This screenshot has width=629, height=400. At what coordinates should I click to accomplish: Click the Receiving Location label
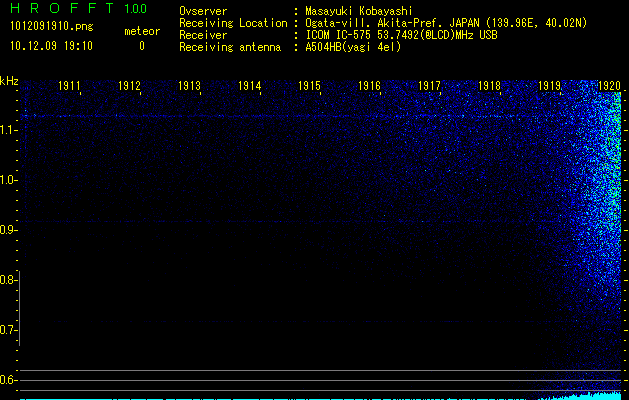coord(233,23)
